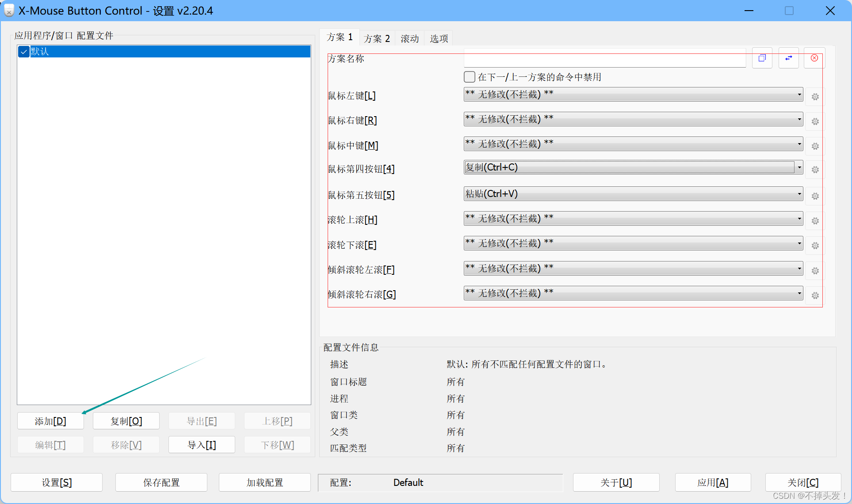Uncheck the 默认 profile checkbox

click(x=24, y=52)
